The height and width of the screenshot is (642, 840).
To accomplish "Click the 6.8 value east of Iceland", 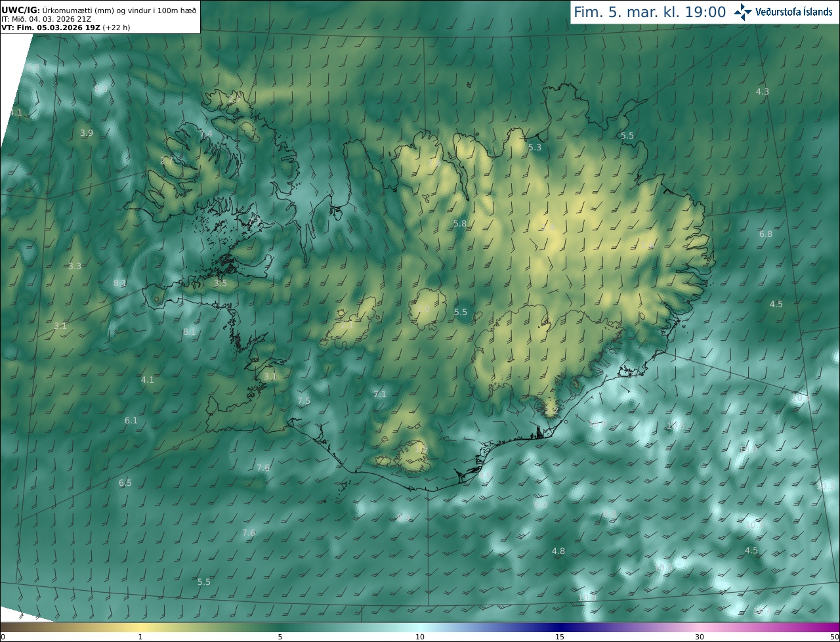I will [x=766, y=234].
